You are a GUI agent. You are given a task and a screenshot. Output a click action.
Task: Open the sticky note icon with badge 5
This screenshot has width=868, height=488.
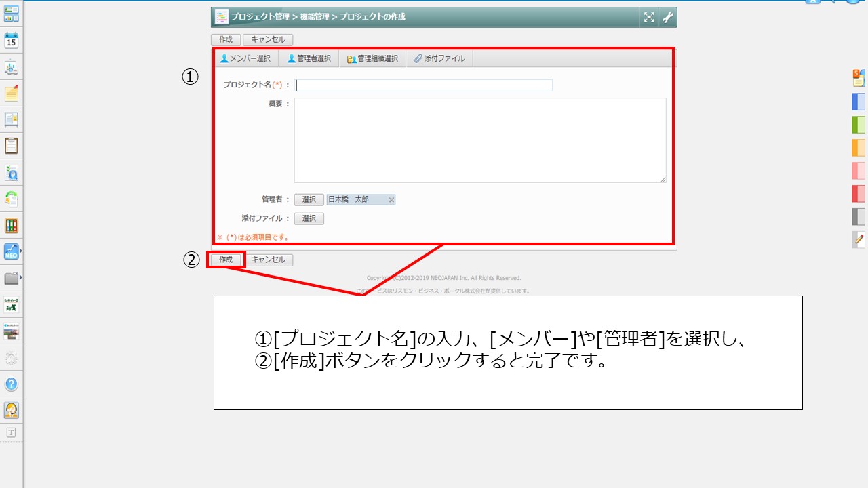pyautogui.click(x=859, y=78)
